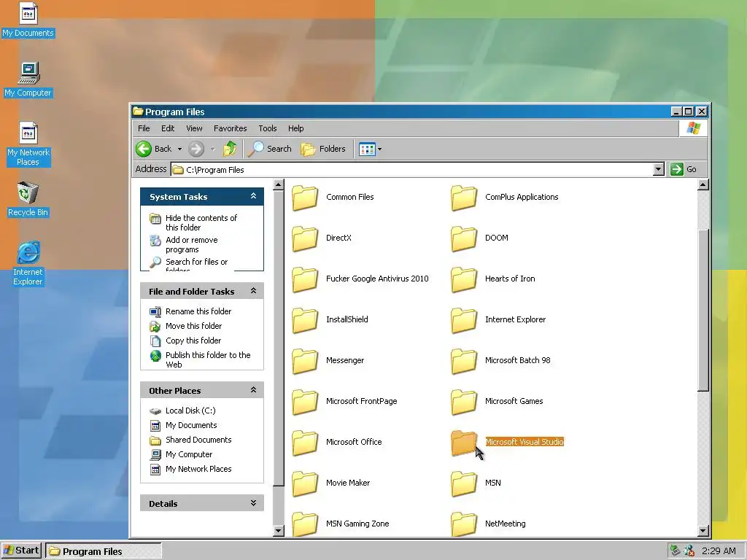Select the DOOM folder icon
Viewport: 747px width, 560px height.
464,238
